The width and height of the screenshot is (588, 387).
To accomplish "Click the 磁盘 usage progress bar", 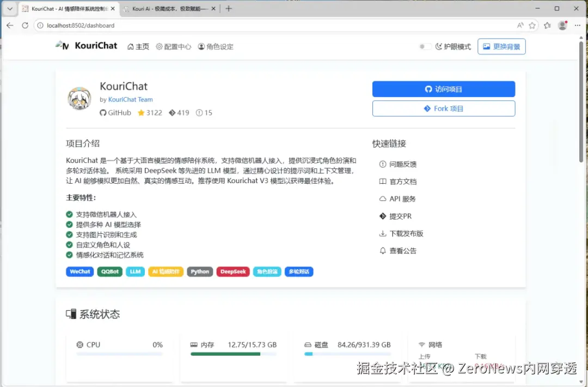I will pyautogui.click(x=347, y=354).
